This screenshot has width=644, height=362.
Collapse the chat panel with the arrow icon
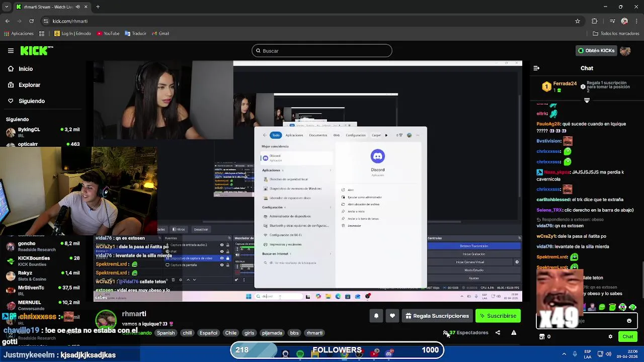pyautogui.click(x=536, y=68)
